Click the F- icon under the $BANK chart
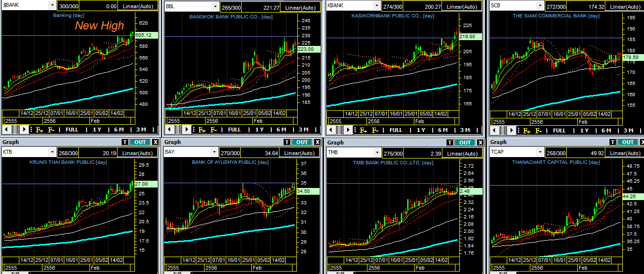Screen dimensions: 644x274 [x=51, y=130]
